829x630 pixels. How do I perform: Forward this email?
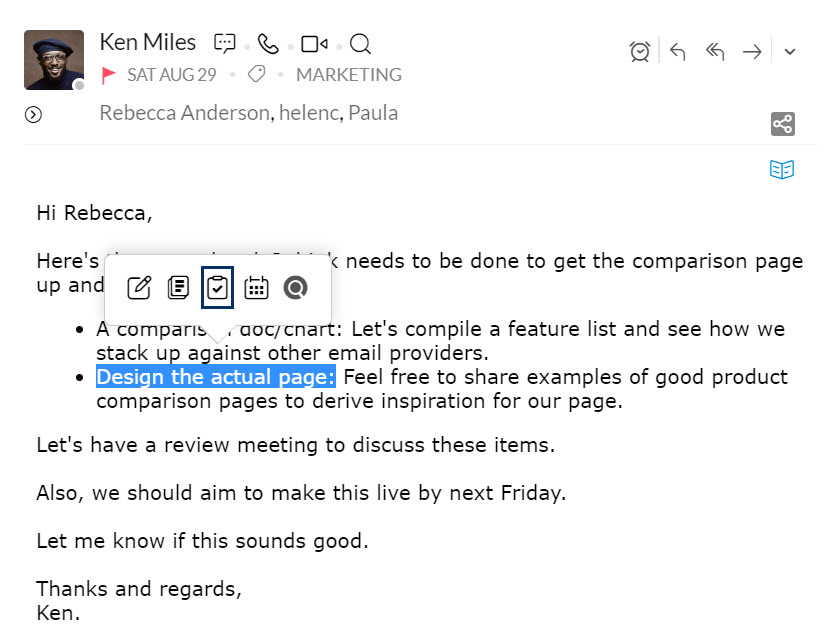pyautogui.click(x=752, y=52)
